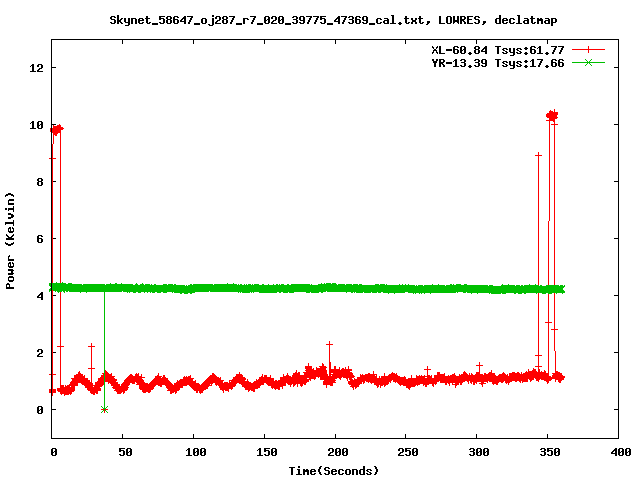The height and width of the screenshot is (480, 640).
Task: Click the red calibration peak cluster near 350 seconds
Action: (x=552, y=116)
